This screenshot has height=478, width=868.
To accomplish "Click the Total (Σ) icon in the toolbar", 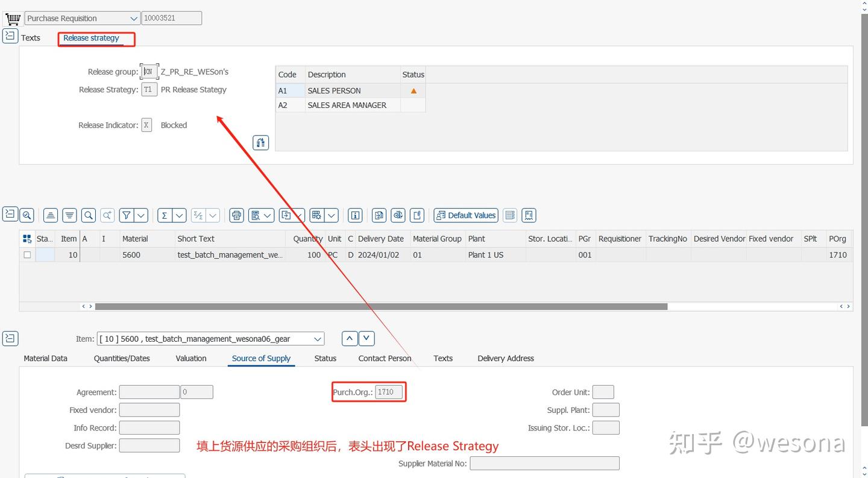I will pyautogui.click(x=165, y=215).
